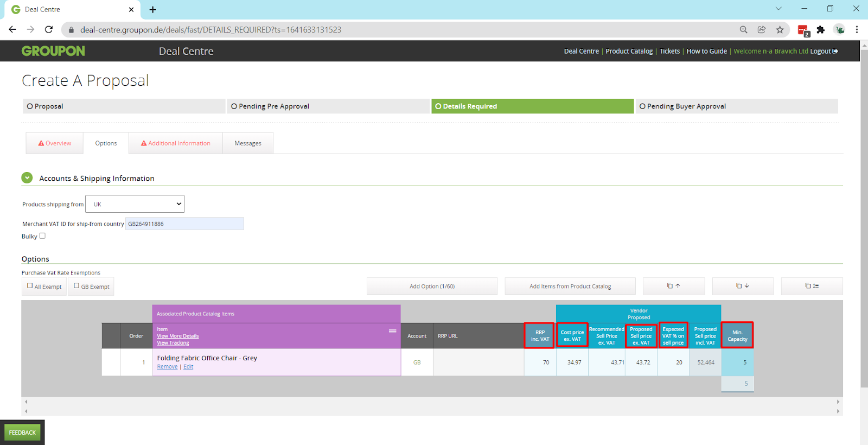This screenshot has height=445, width=868.
Task: Remove the Folding Fabric Office Chair item
Action: point(167,367)
